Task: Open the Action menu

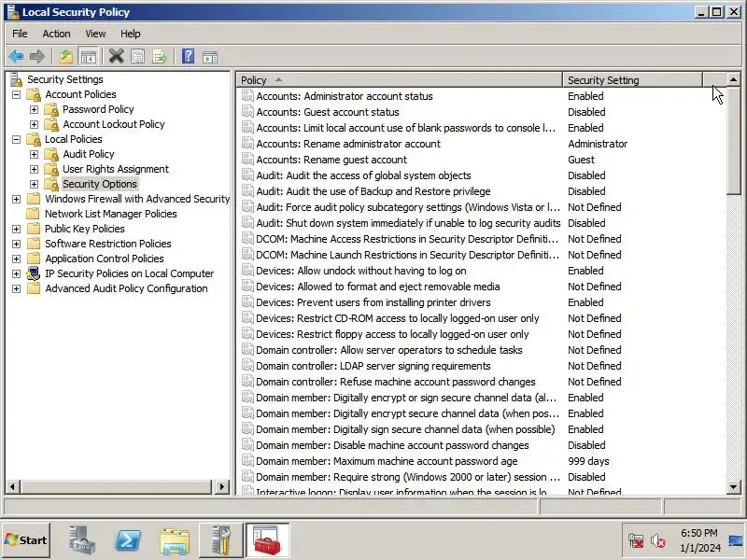Action: (56, 34)
